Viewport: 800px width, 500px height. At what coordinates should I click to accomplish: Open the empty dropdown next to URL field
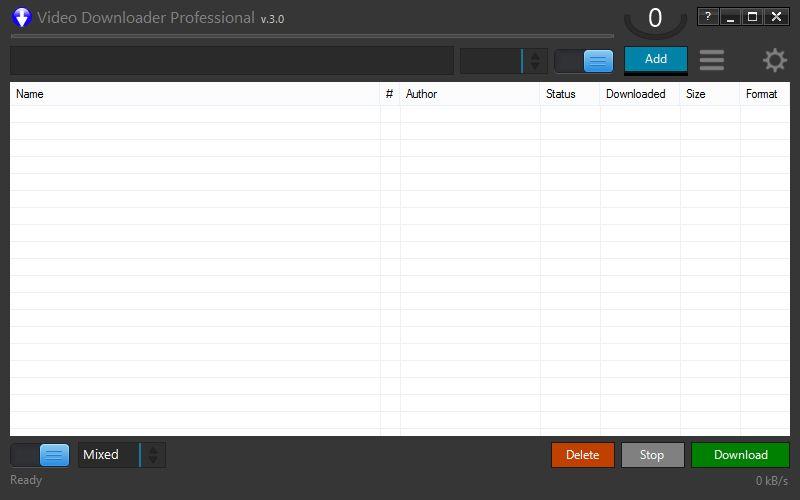pyautogui.click(x=504, y=61)
